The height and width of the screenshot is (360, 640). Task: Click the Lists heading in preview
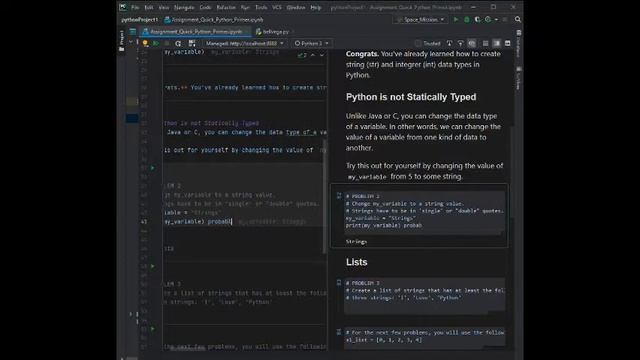pyautogui.click(x=357, y=262)
